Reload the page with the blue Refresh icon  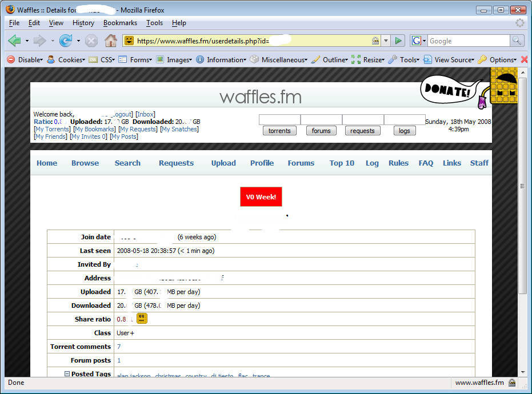pos(66,41)
